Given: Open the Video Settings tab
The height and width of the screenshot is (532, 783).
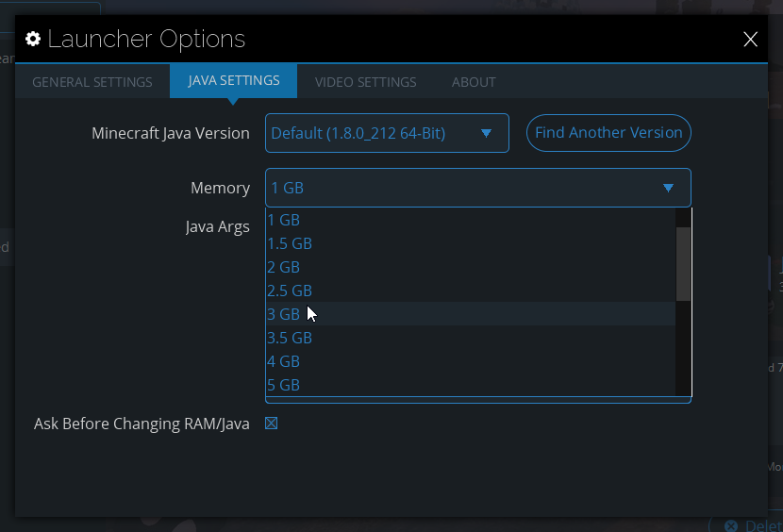Looking at the screenshot, I should [x=365, y=82].
